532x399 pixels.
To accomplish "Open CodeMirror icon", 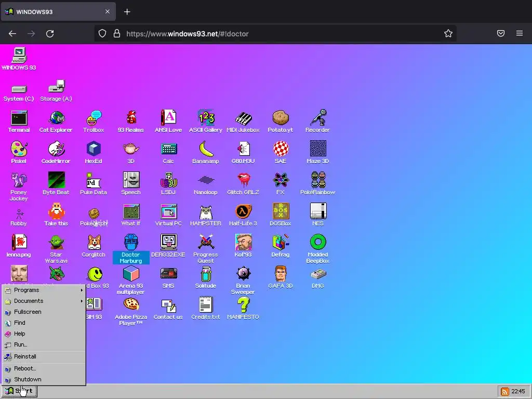I will click(x=56, y=153).
